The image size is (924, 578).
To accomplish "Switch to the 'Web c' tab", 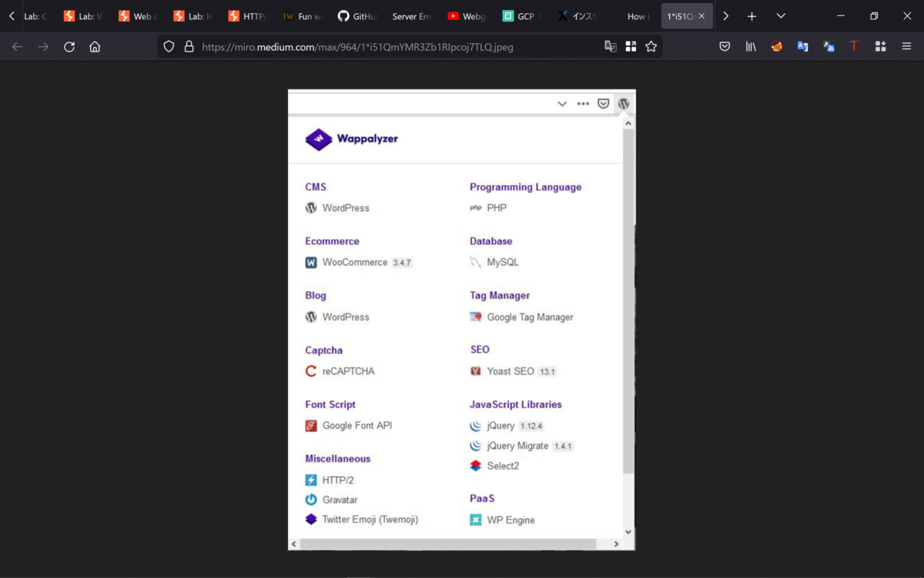I will coord(139,16).
